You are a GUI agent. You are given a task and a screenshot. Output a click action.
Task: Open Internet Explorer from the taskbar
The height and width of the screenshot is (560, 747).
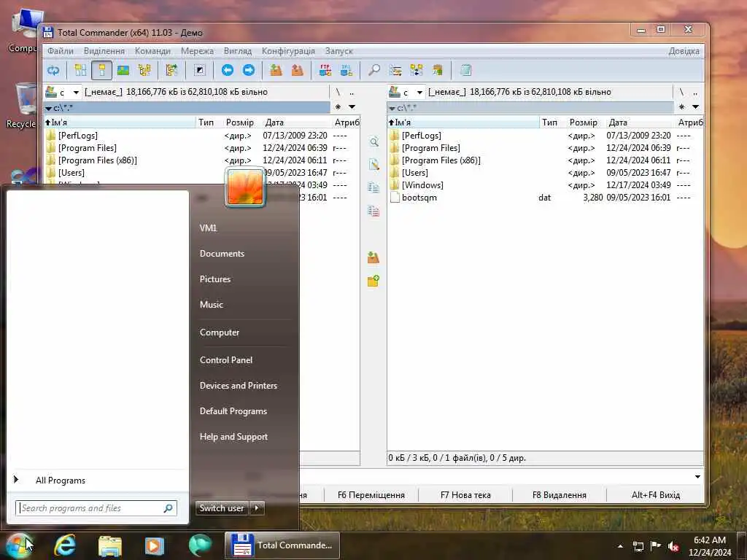65,545
